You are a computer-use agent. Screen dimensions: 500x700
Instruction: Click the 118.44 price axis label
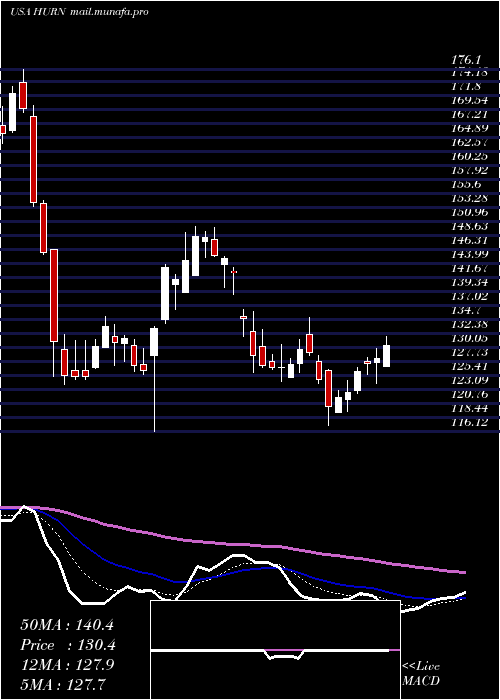tap(471, 408)
